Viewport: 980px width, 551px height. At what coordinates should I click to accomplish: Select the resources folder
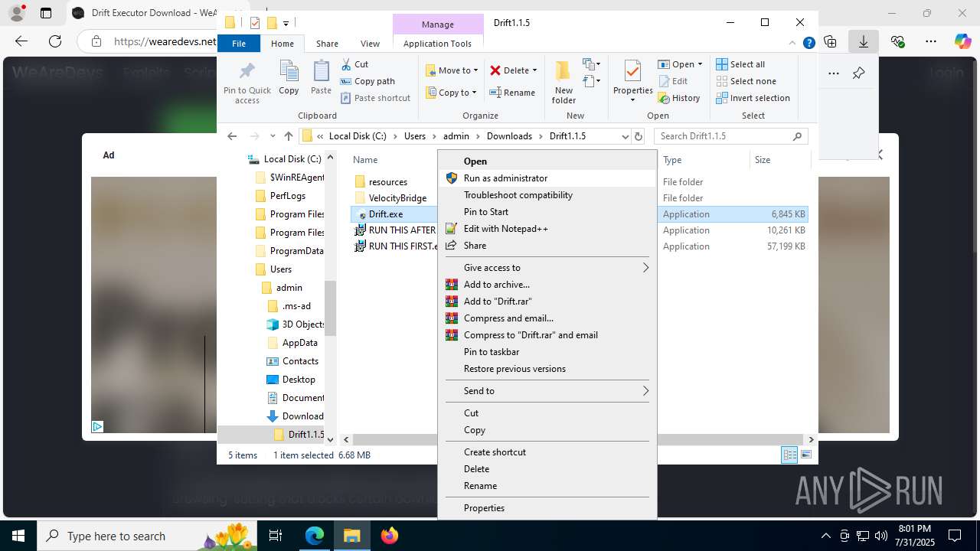tap(388, 182)
